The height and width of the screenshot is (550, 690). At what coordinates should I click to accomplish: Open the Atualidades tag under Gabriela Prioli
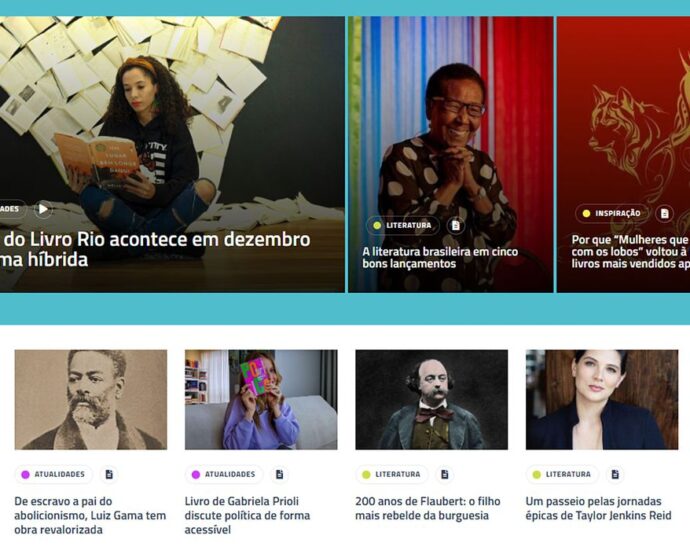pos(224,474)
